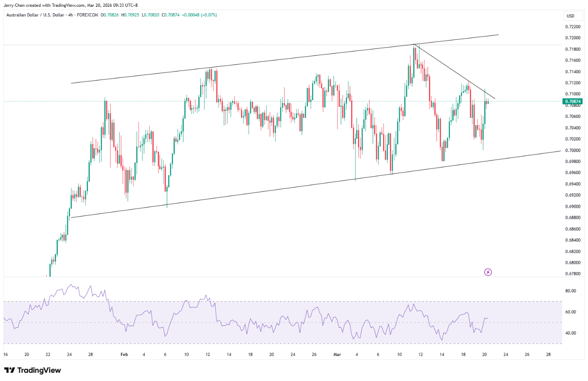Viewport: 588px width, 381px height.
Task: Click the green 0.70874 current price tag
Action: 572,101
